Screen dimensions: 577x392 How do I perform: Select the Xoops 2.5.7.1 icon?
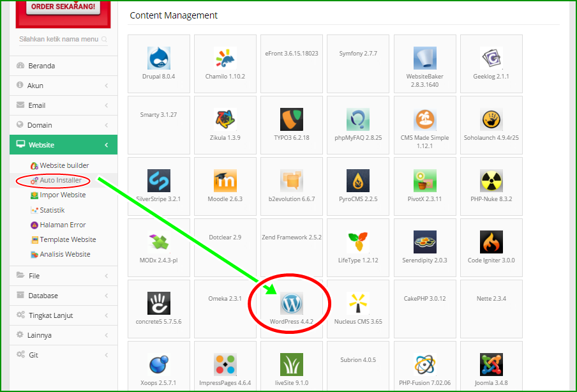tap(158, 365)
